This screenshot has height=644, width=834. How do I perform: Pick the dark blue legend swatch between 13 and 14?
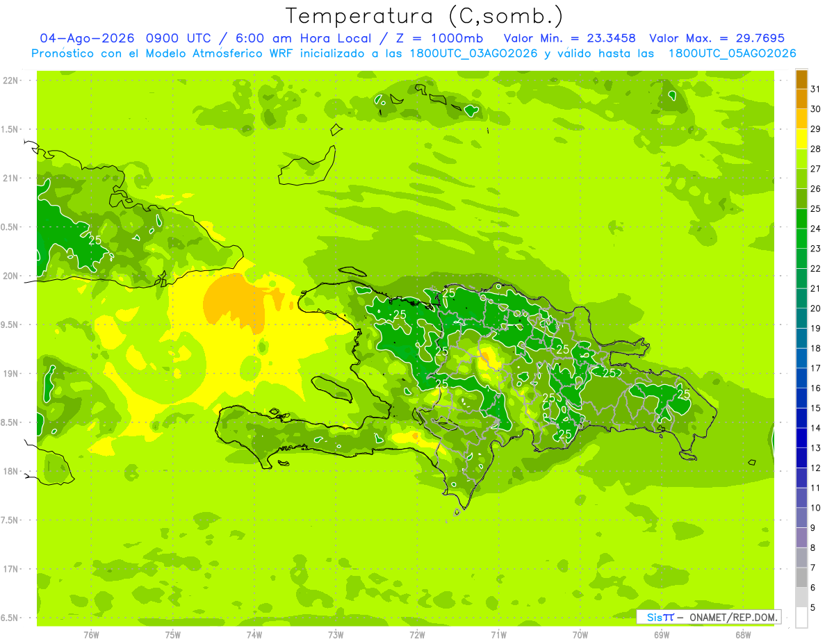pos(801,438)
